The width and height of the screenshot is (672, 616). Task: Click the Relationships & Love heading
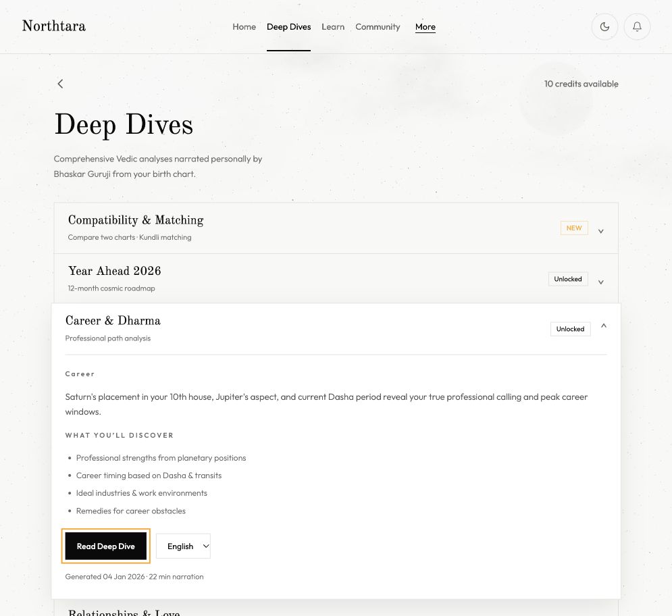pyautogui.click(x=124, y=612)
